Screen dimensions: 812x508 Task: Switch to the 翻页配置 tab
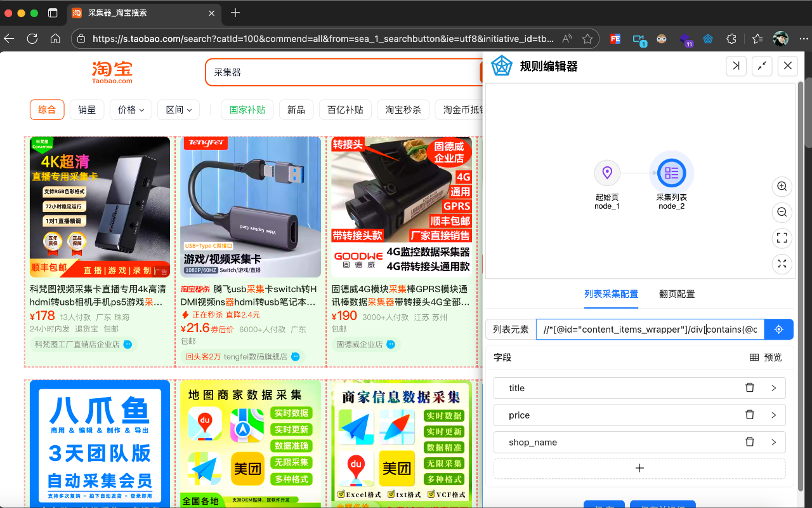tap(677, 294)
